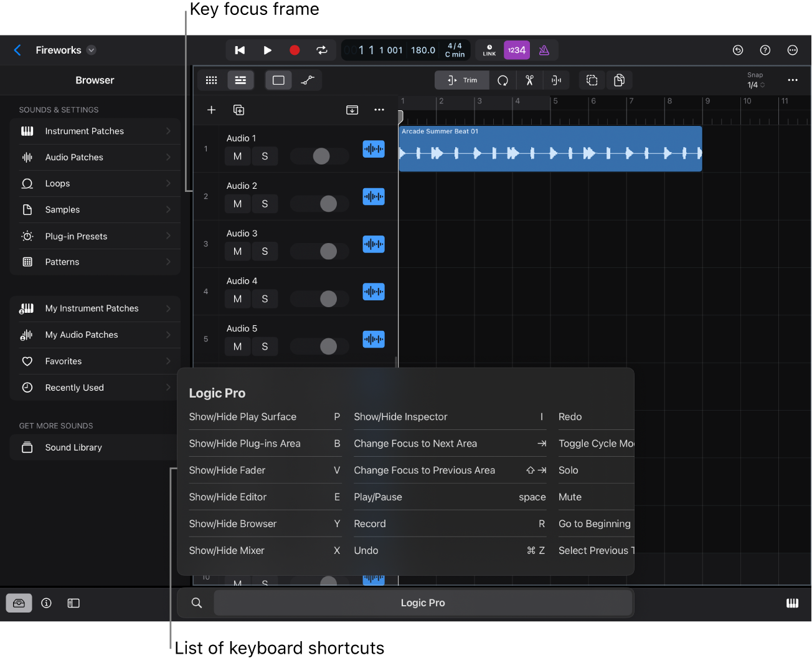Select the region view rectangle button

tap(278, 80)
